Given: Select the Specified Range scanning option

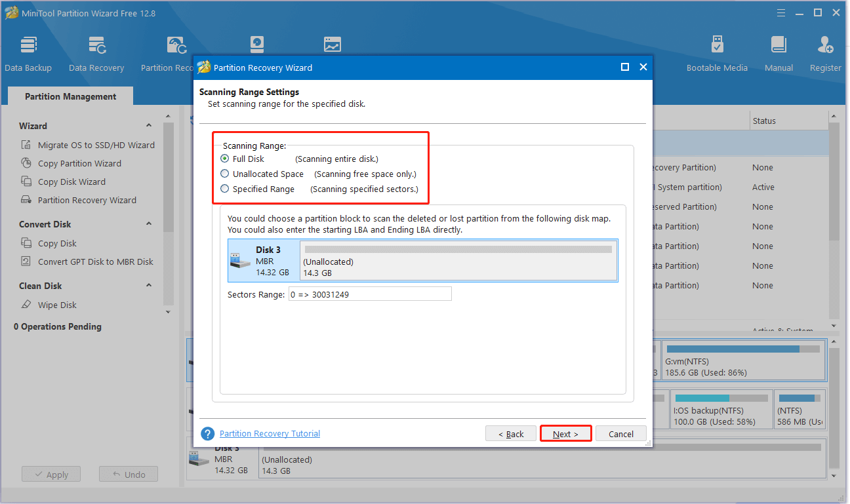Looking at the screenshot, I should pos(225,189).
